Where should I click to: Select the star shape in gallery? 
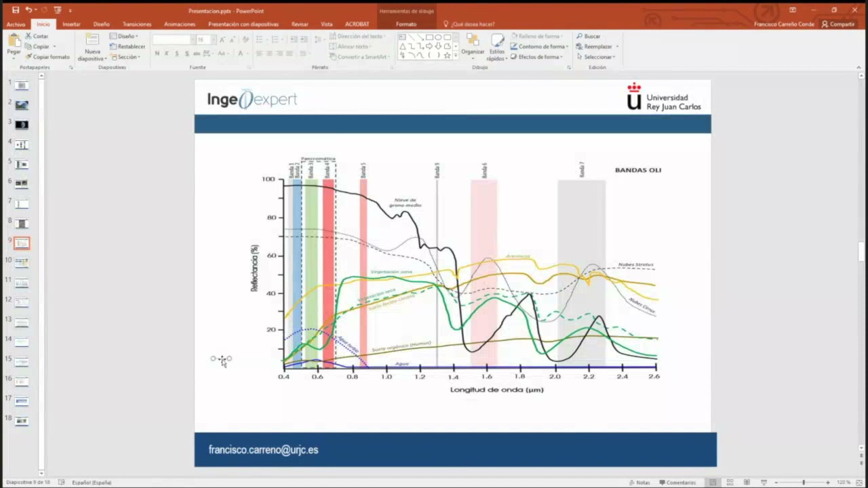coord(447,56)
